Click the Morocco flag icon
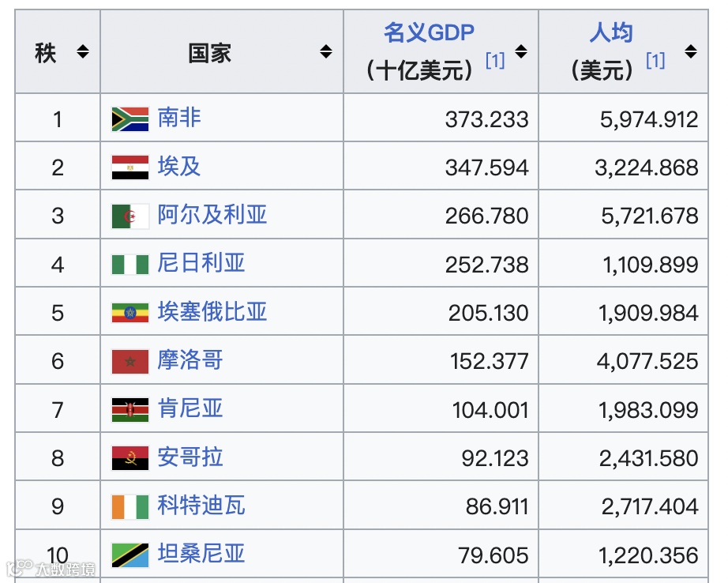Image resolution: width=728 pixels, height=583 pixels. click(x=130, y=362)
